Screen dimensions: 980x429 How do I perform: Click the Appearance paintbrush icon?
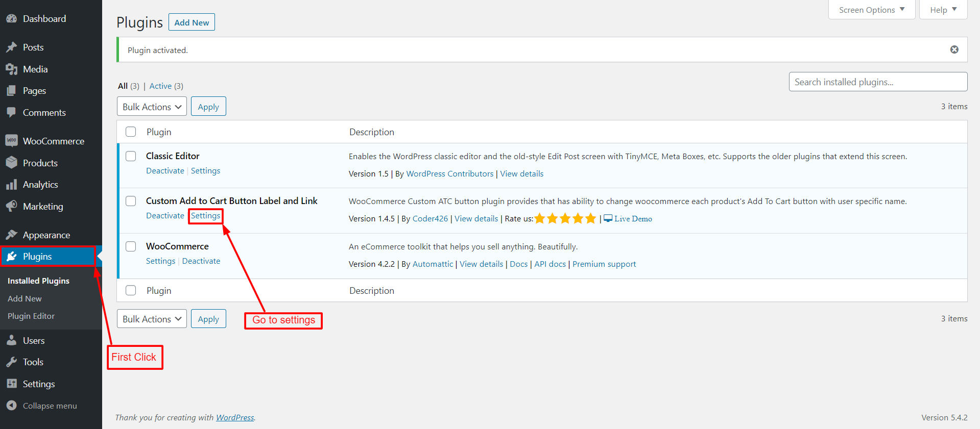tap(12, 235)
